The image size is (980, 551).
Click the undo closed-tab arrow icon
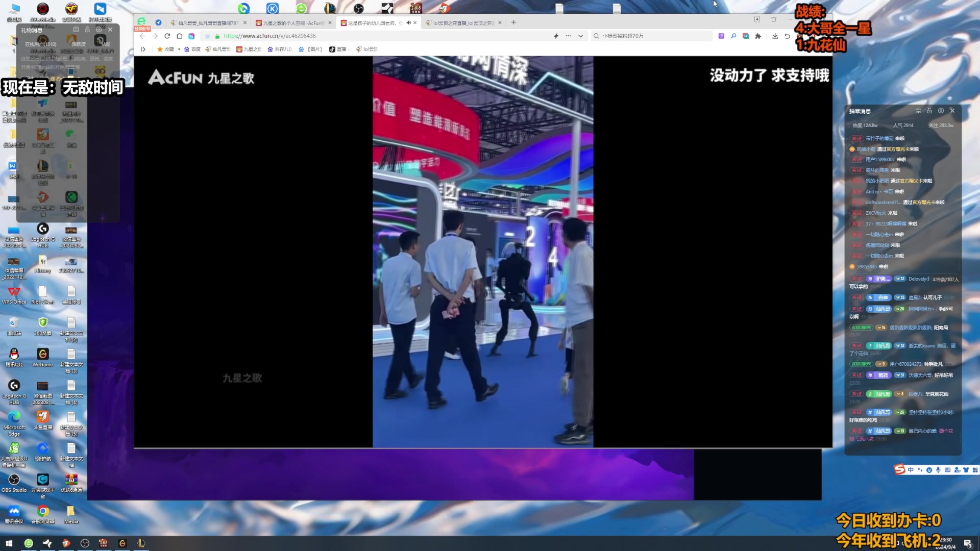tap(787, 36)
